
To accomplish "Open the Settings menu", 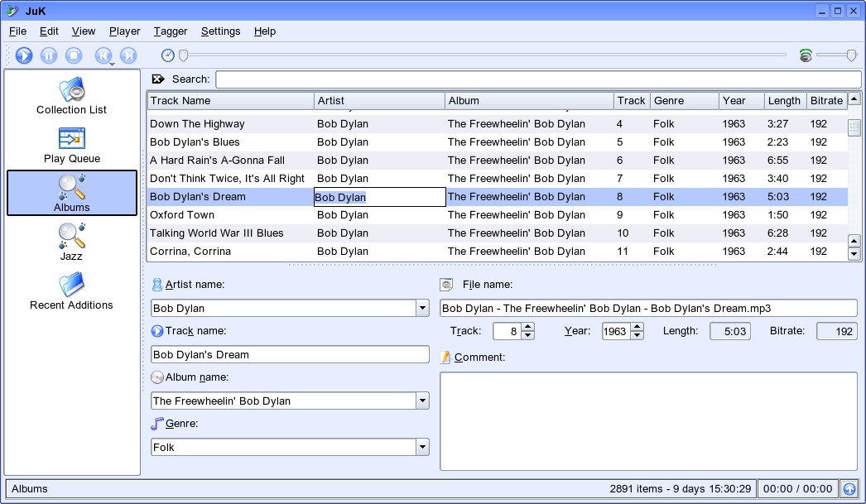I will click(220, 31).
